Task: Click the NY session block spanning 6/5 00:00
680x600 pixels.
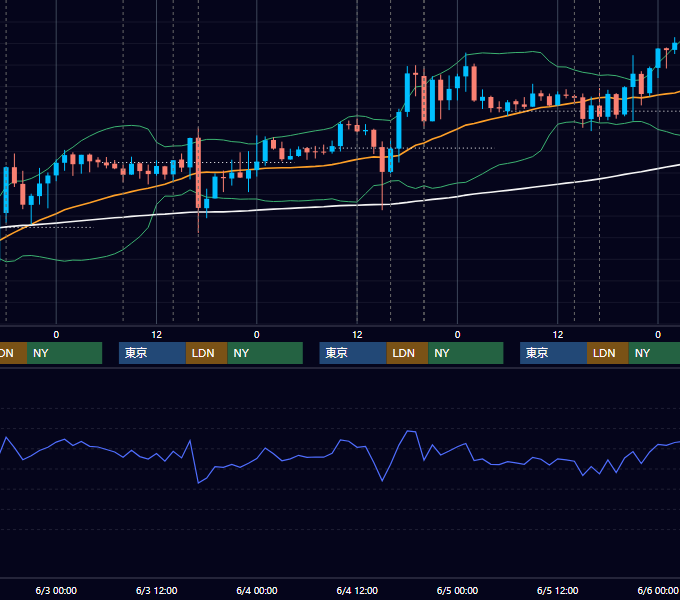Action: click(x=466, y=353)
